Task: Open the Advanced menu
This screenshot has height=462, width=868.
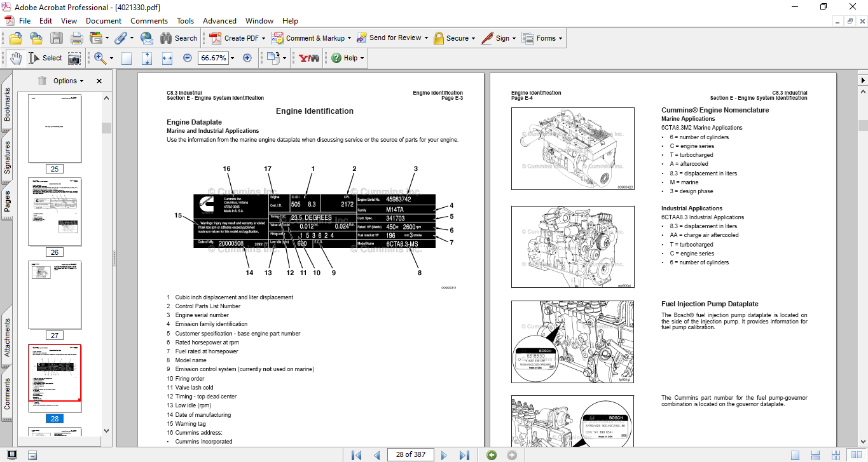Action: pyautogui.click(x=221, y=21)
